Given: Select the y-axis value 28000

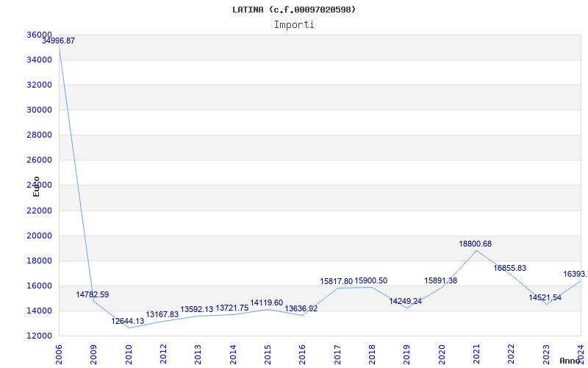Looking at the screenshot, I should tap(40, 135).
